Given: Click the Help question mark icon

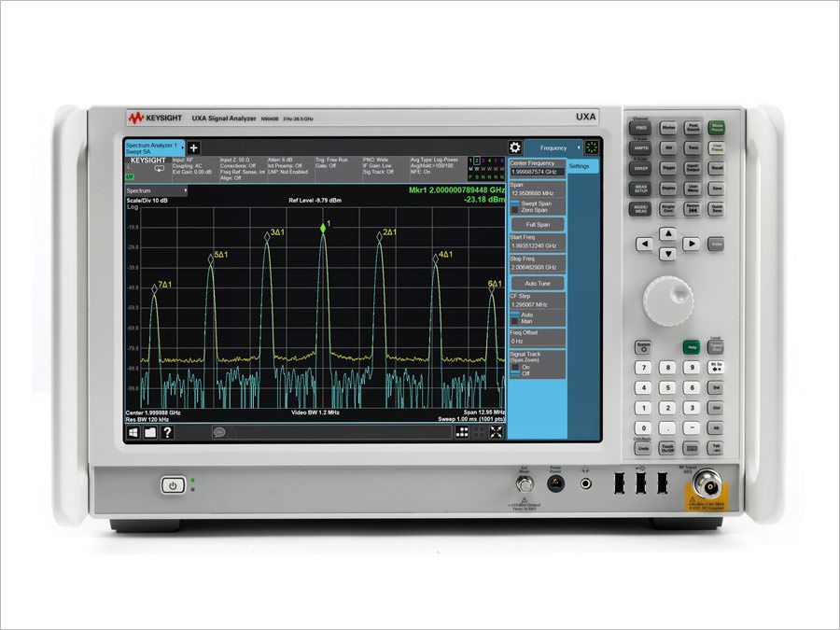Looking at the screenshot, I should click(x=167, y=431).
